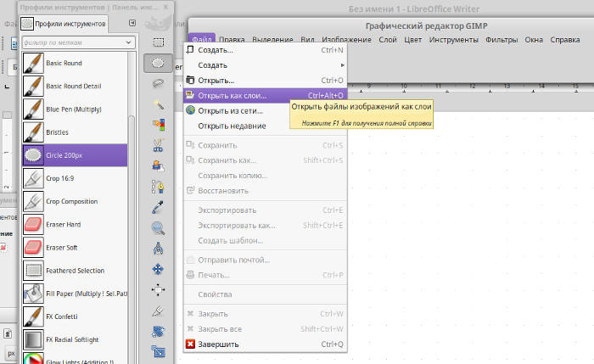Choose the Eraser Hard preset
Screen dimensions: 594x364
(x=75, y=225)
